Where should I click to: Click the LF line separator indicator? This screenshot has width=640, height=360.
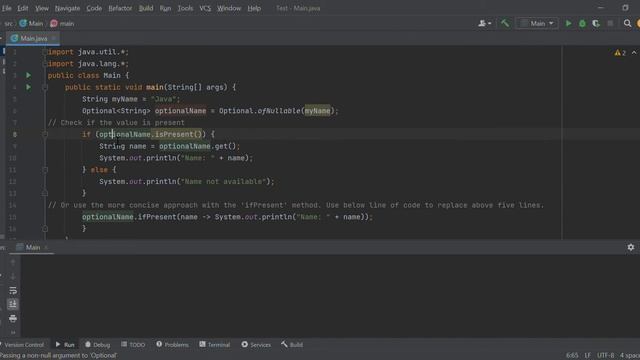pyautogui.click(x=587, y=356)
